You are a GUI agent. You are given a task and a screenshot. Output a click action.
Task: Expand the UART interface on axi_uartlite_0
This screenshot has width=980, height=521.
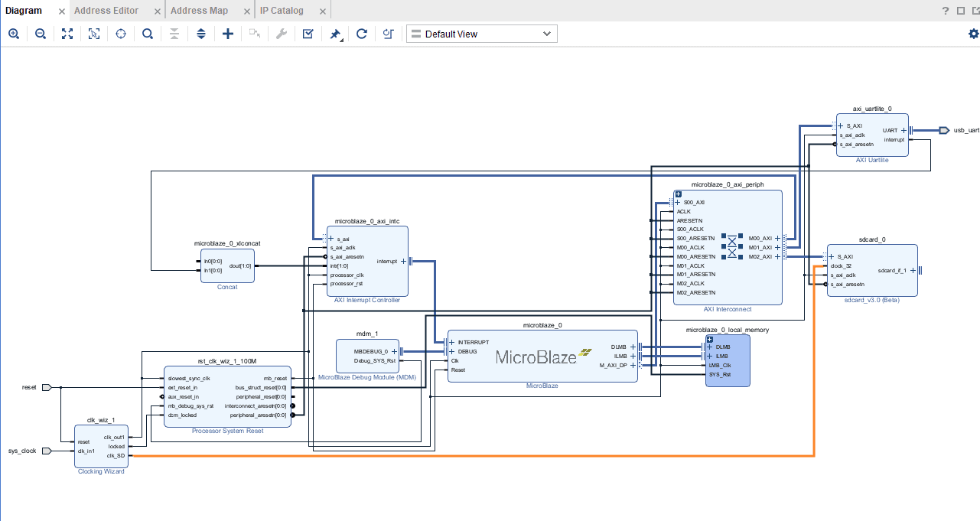[x=903, y=131]
